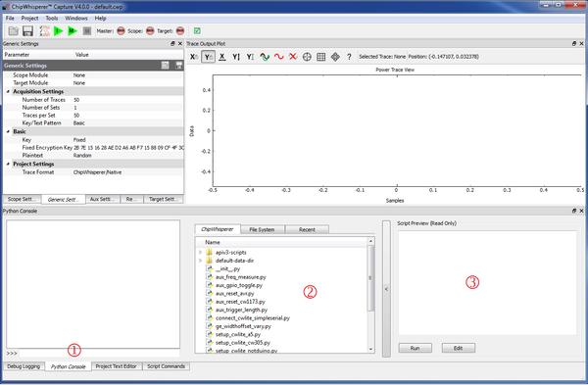The height and width of the screenshot is (385, 588).
Task: Float the Trace Output Plot panel
Action: 574,44
